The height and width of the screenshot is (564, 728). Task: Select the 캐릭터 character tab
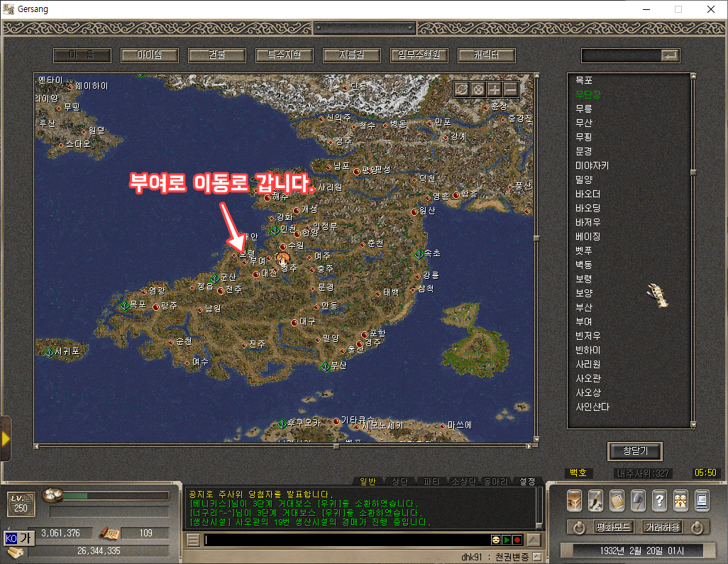coord(487,55)
